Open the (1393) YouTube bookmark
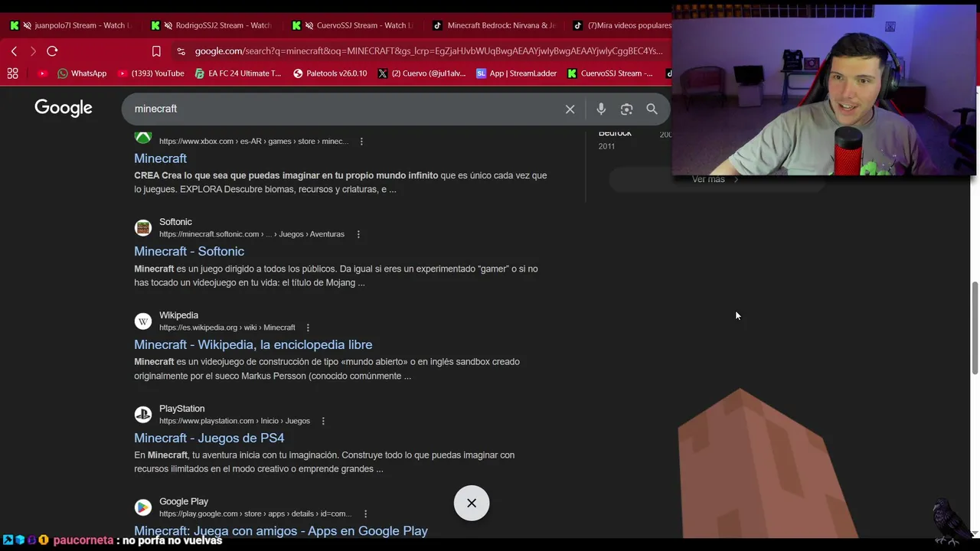 (151, 73)
